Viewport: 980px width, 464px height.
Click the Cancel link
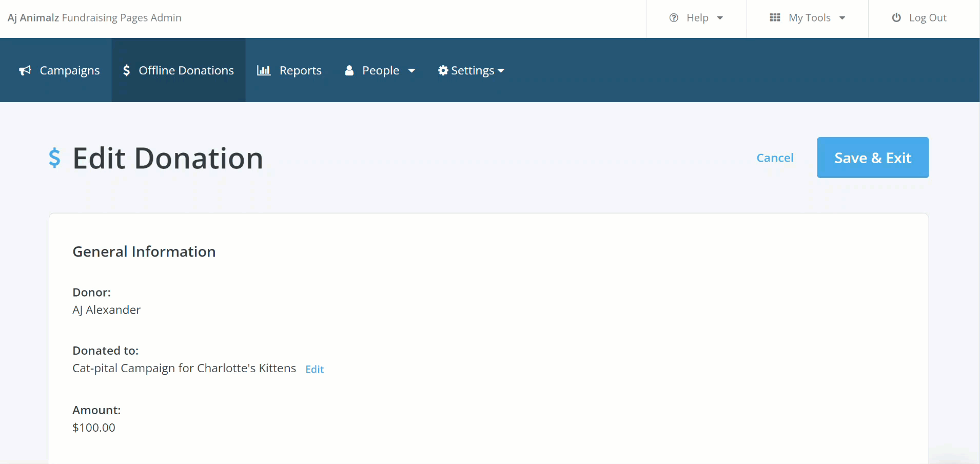coord(775,158)
